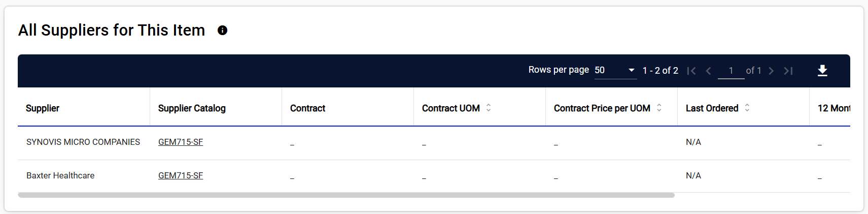Go to the previous page

[x=708, y=71]
